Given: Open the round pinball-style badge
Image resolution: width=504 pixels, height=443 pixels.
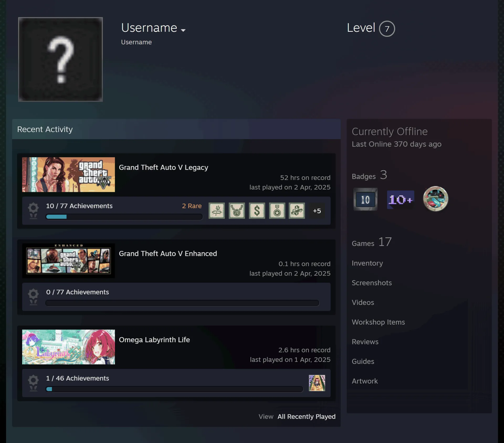Looking at the screenshot, I should point(435,199).
